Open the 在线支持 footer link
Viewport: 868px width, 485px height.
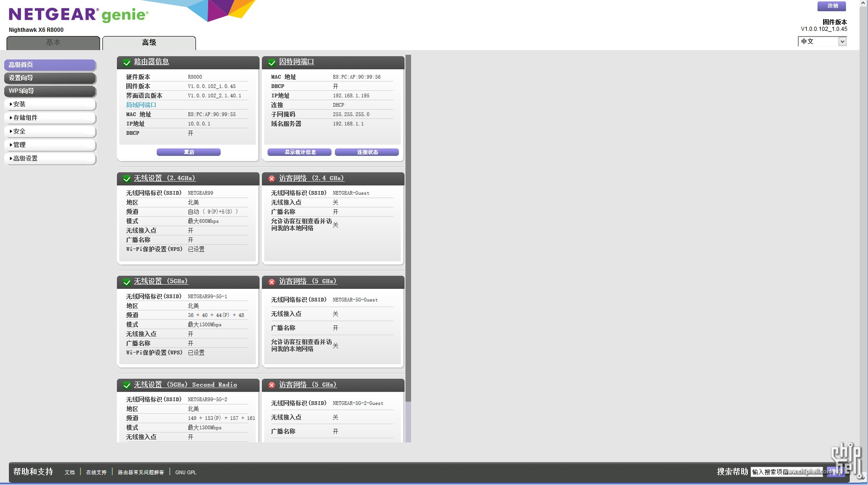pos(96,472)
